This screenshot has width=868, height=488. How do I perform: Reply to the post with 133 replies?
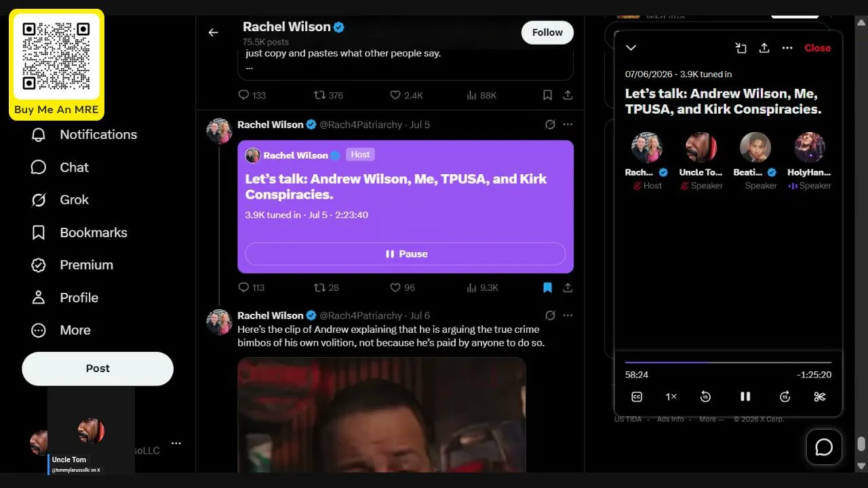coord(252,96)
